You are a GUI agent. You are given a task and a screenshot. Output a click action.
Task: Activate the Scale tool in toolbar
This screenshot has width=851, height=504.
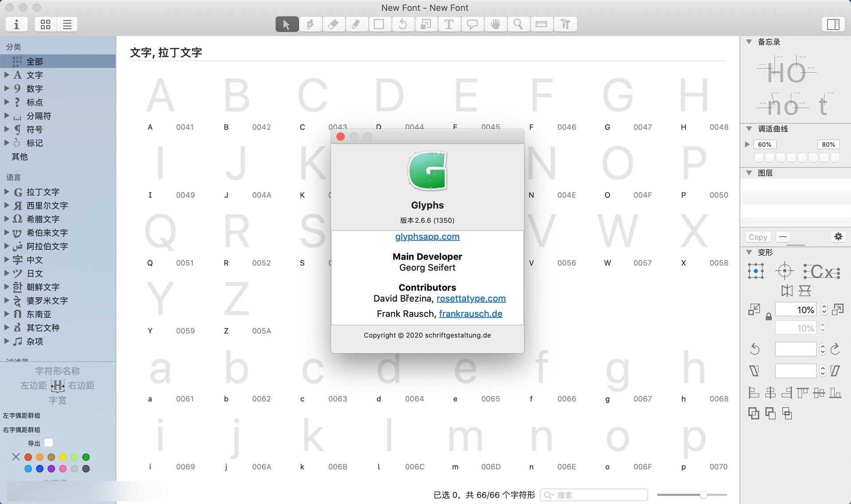426,24
